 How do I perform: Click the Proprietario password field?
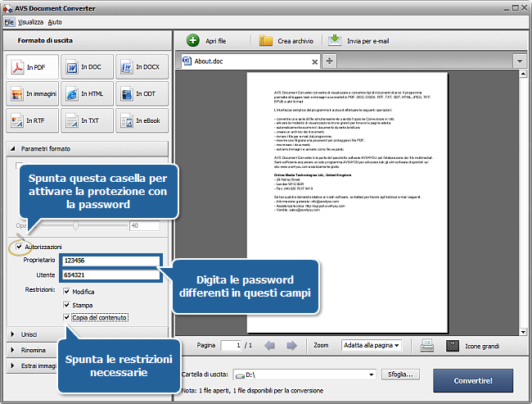[x=111, y=261]
